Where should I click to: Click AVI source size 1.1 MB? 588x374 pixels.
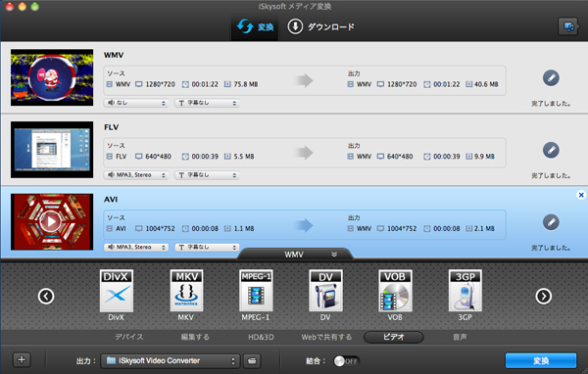click(x=244, y=228)
